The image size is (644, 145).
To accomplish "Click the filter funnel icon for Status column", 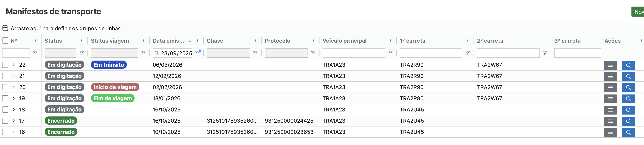I will click(x=81, y=53).
